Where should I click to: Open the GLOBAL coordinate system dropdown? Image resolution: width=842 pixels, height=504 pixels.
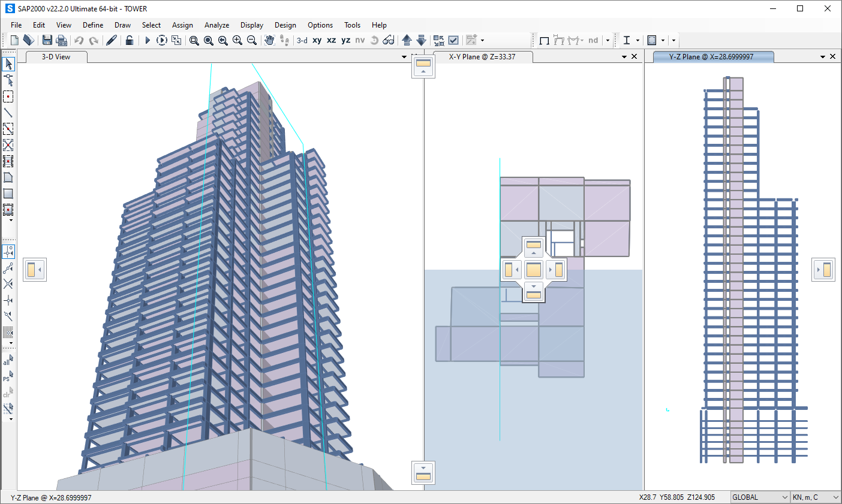pos(759,497)
